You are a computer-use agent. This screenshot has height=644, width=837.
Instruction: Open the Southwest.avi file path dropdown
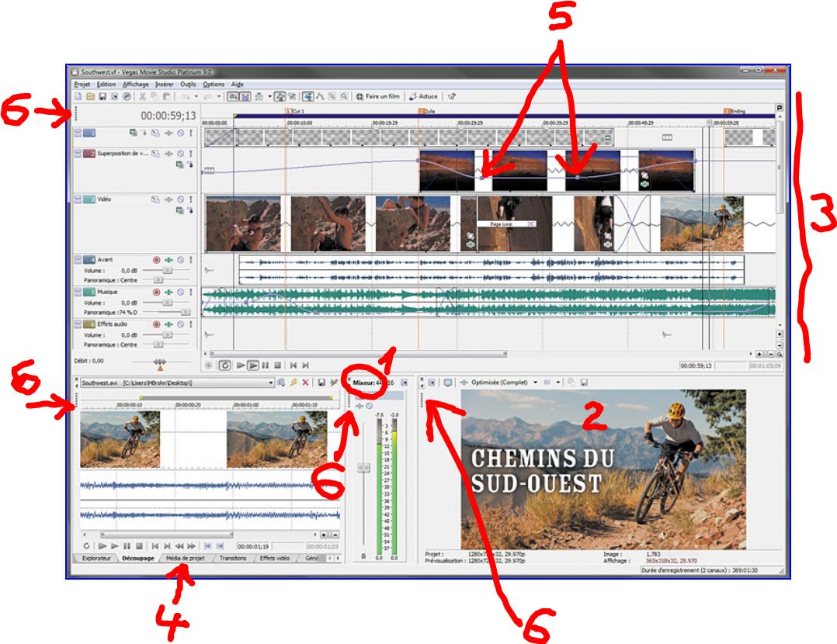tap(271, 383)
